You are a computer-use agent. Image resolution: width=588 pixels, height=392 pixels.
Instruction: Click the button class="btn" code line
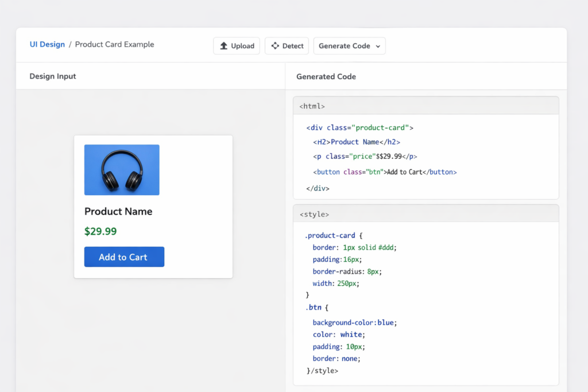point(384,172)
